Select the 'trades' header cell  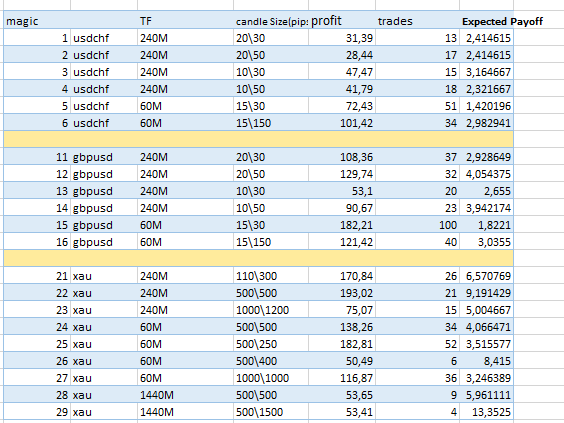click(417, 21)
